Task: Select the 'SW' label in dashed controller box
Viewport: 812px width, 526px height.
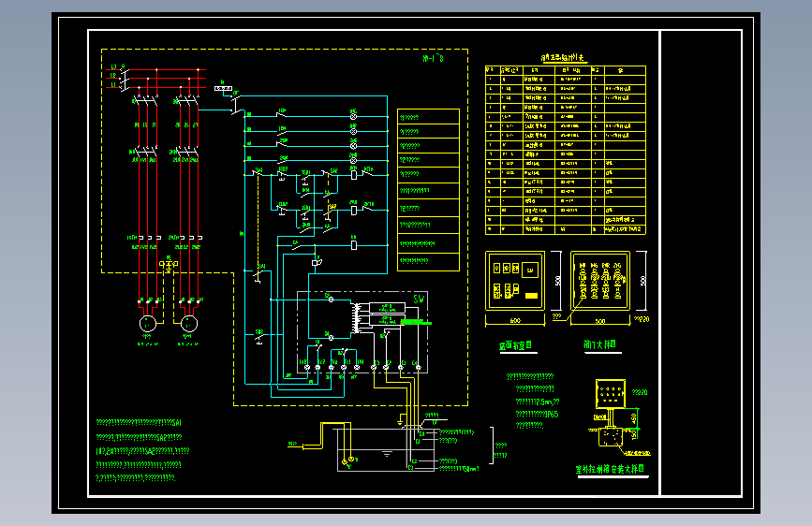Action: coord(419,300)
